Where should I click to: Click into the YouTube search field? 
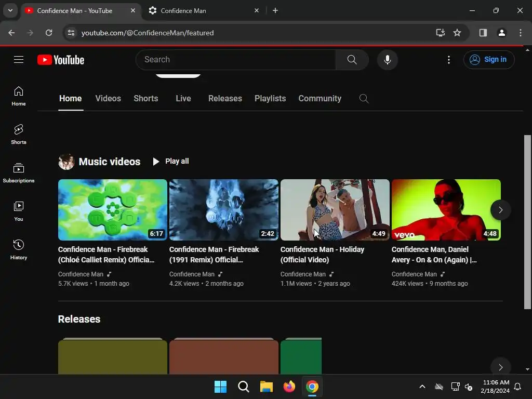point(236,60)
